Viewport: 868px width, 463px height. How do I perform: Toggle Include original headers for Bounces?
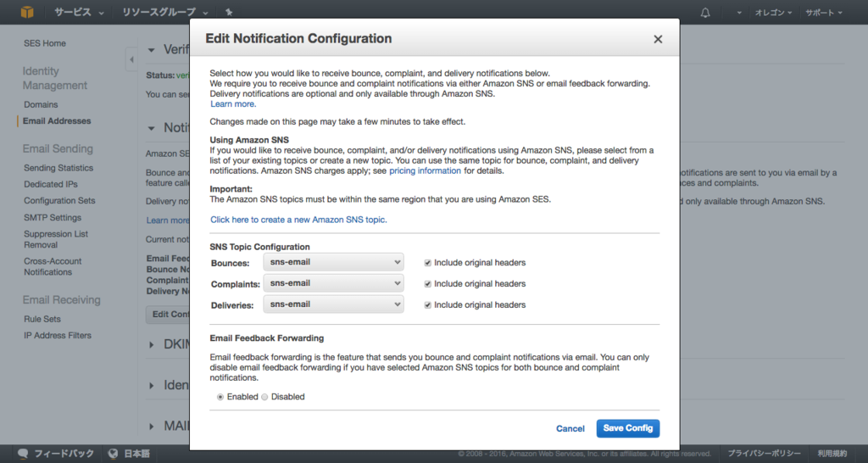coord(428,263)
